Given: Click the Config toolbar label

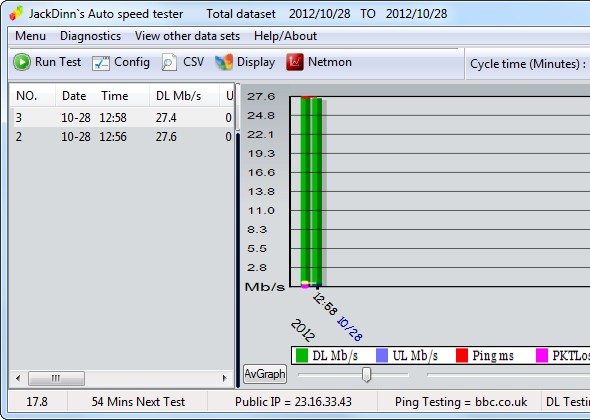Looking at the screenshot, I should (132, 62).
